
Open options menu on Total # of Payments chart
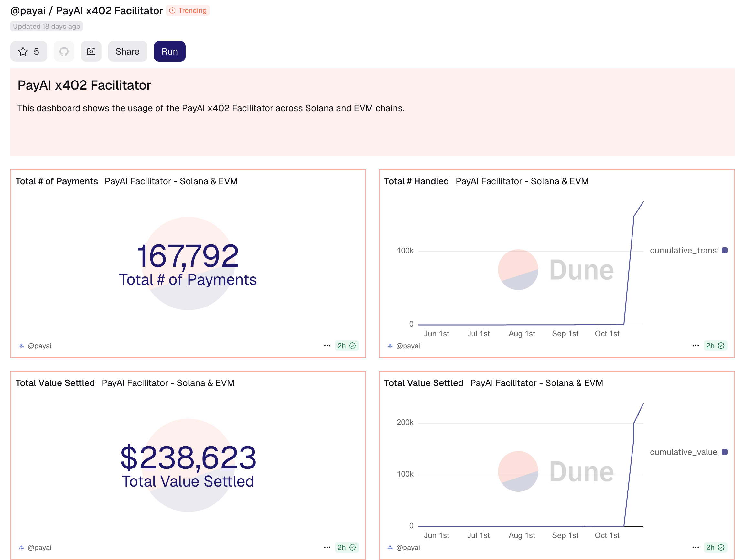[x=327, y=346]
